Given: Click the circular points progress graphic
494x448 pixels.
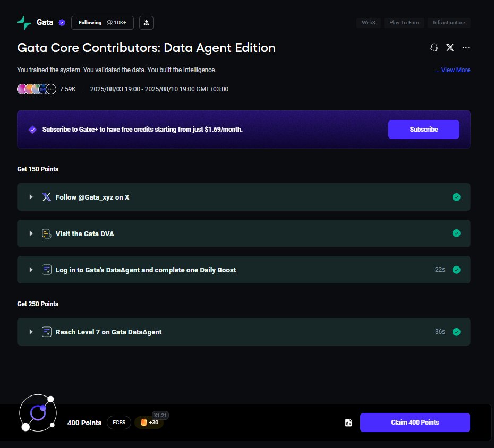Looking at the screenshot, I should coord(38,412).
